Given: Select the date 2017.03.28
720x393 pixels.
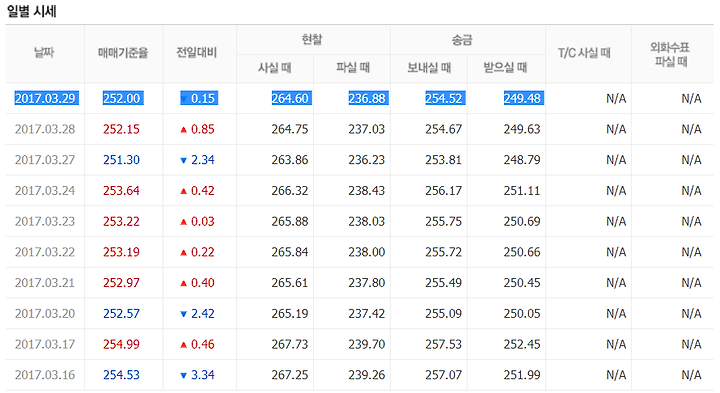Looking at the screenshot, I should coord(45,129).
